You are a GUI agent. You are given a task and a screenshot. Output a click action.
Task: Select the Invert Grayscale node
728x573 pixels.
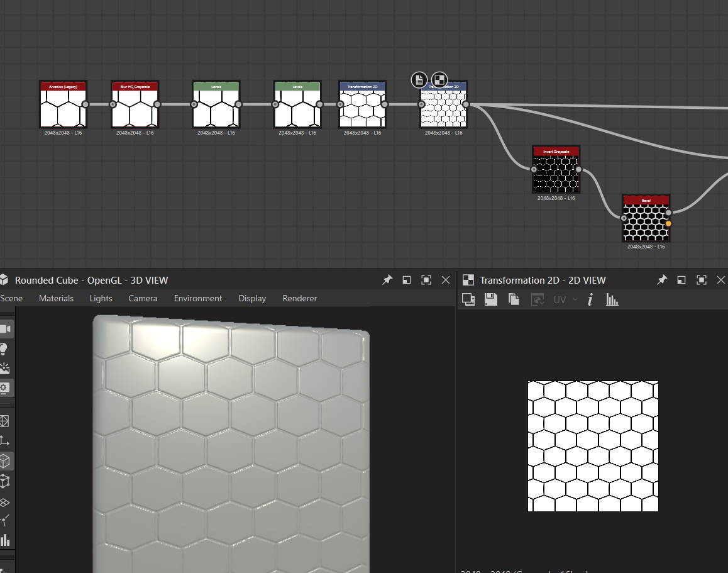coord(556,169)
